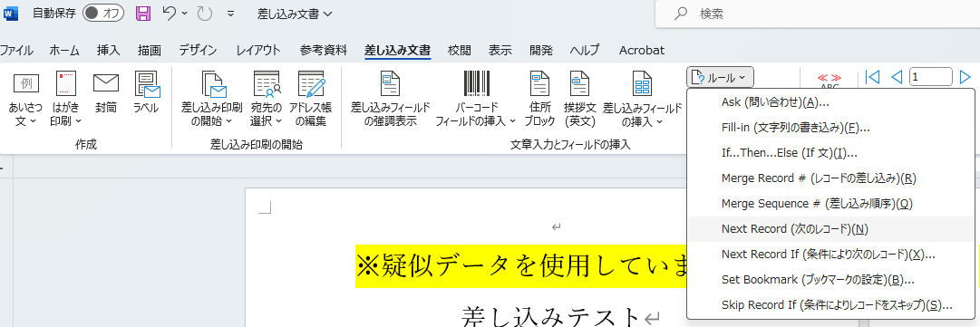Go to the next record arrow
This screenshot has height=327, width=980.
tap(965, 77)
